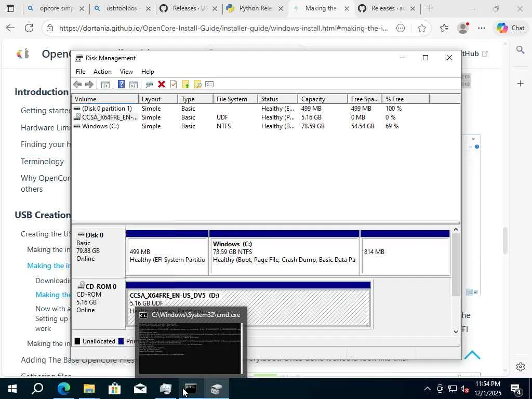Sort by the Volume column header
This screenshot has height=399, width=532.
coord(105,99)
